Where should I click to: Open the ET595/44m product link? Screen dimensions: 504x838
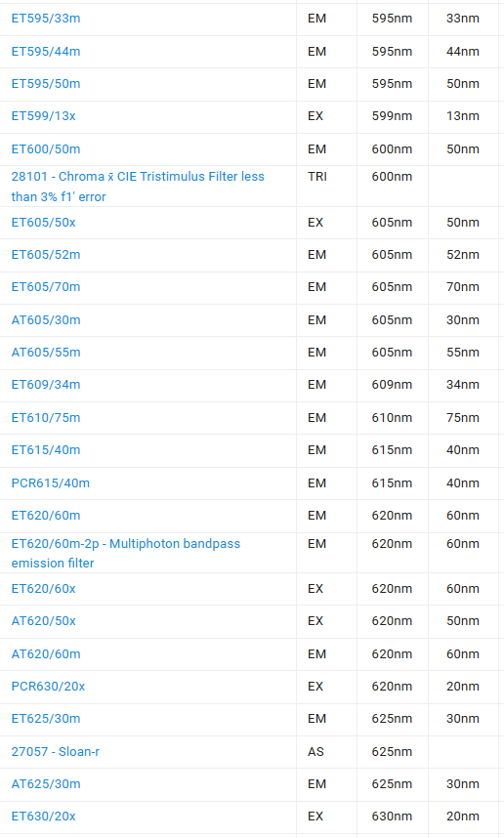(x=46, y=52)
